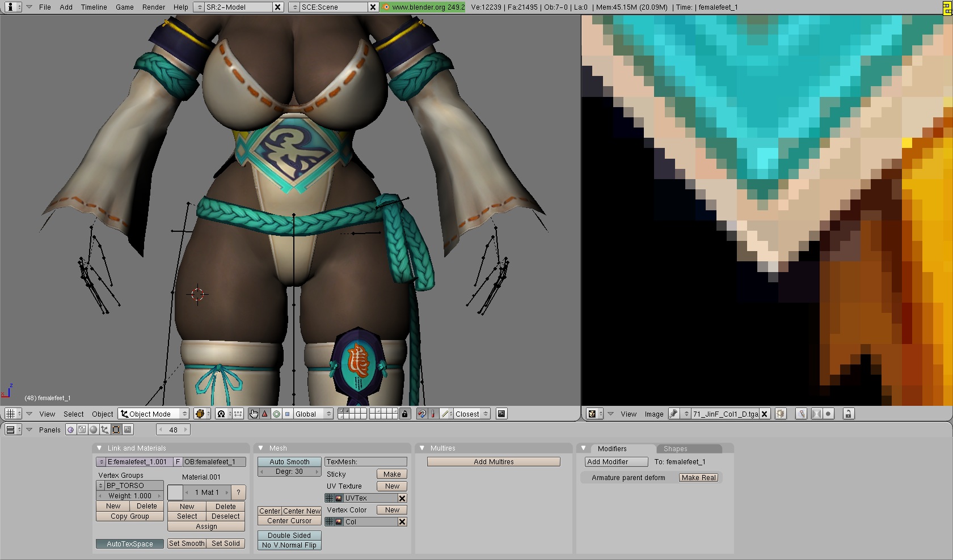Open the SCE:Scene selector dropdown
Screen dimensions: 953x560
coord(294,7)
